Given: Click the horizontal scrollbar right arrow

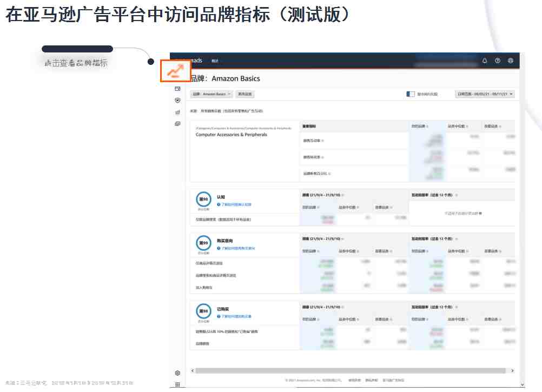Looking at the screenshot, I should [512, 370].
